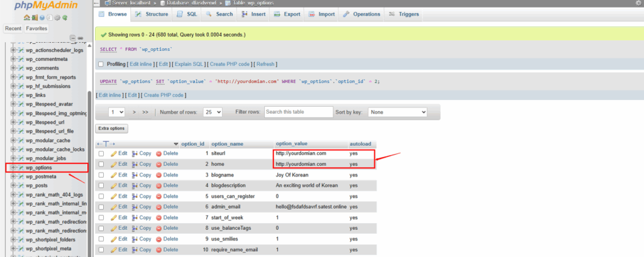Click the pencil Edit icon for siteurl row
644x257 pixels.
pos(114,153)
